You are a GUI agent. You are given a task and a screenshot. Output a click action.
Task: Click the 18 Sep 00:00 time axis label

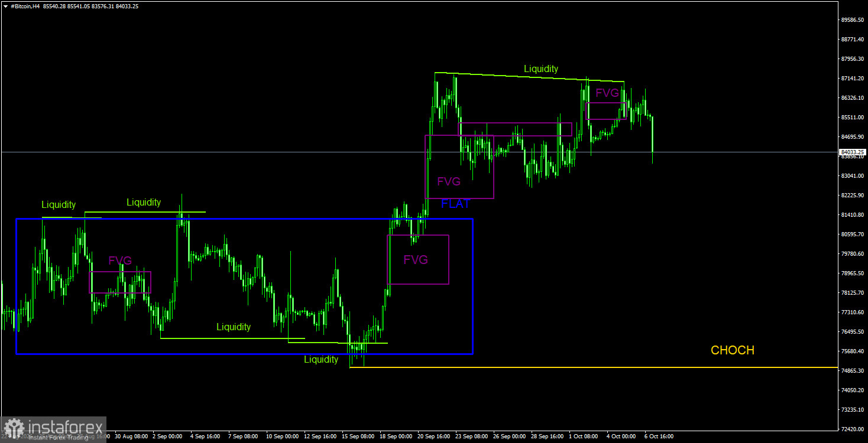pyautogui.click(x=395, y=437)
